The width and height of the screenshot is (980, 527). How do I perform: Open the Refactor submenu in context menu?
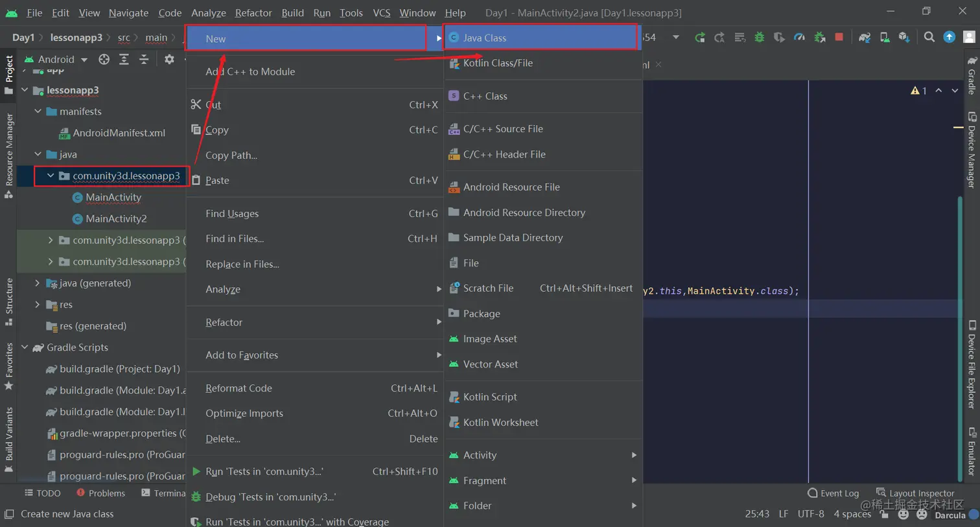click(315, 322)
